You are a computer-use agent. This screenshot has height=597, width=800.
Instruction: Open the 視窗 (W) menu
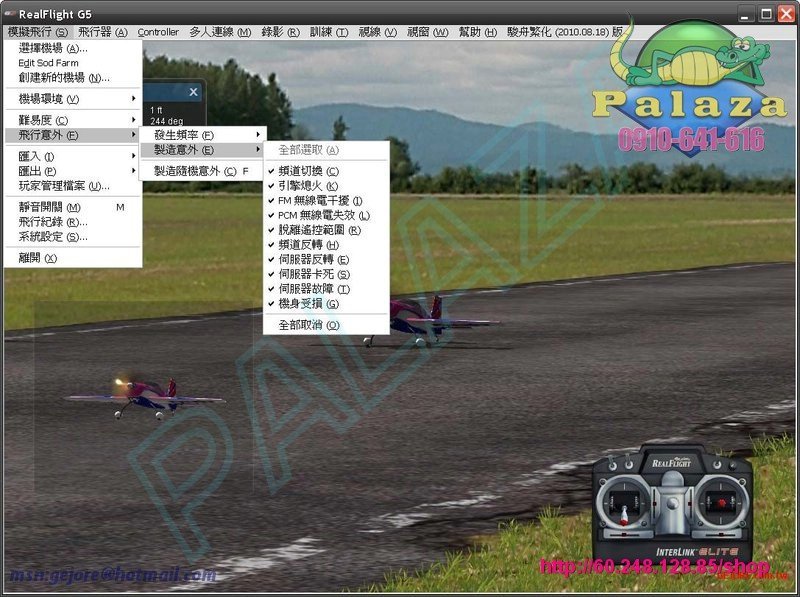point(427,32)
